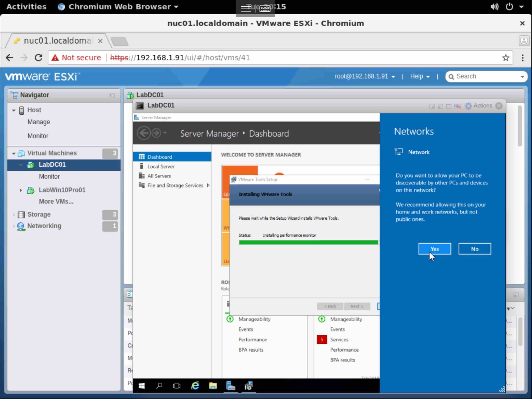Reload the page in Chromium

point(39,57)
